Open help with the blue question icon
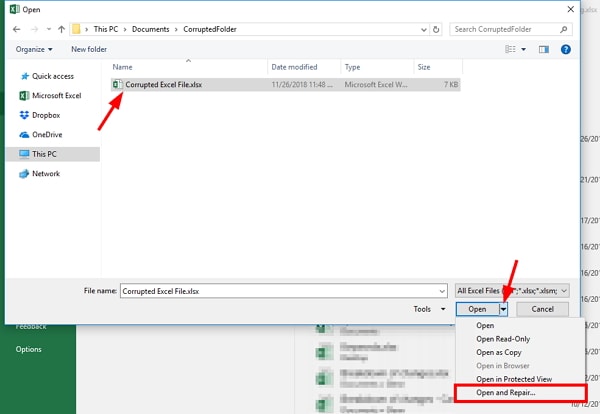Image resolution: width=600 pixels, height=414 pixels. [566, 49]
